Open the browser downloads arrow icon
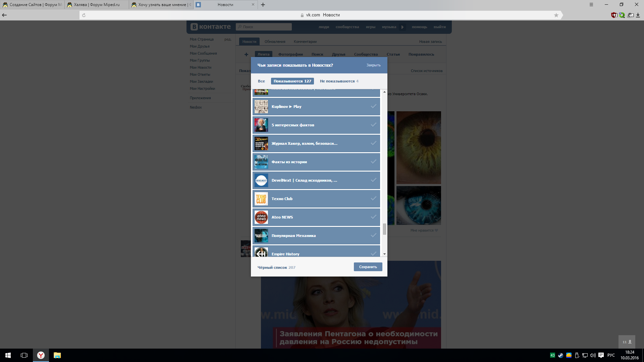 coord(638,15)
